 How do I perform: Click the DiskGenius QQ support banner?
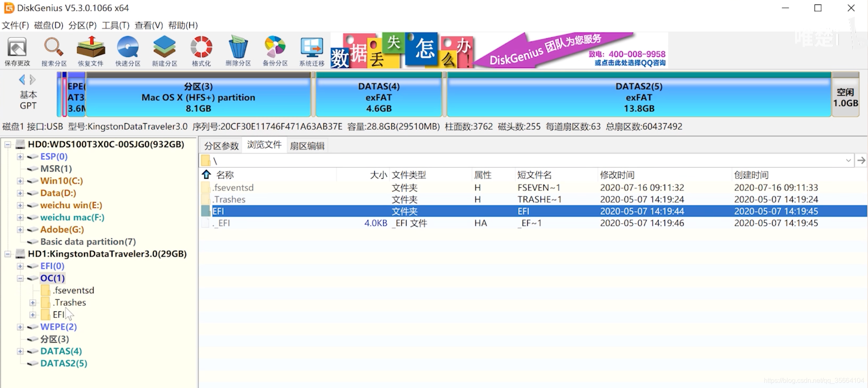click(x=499, y=50)
